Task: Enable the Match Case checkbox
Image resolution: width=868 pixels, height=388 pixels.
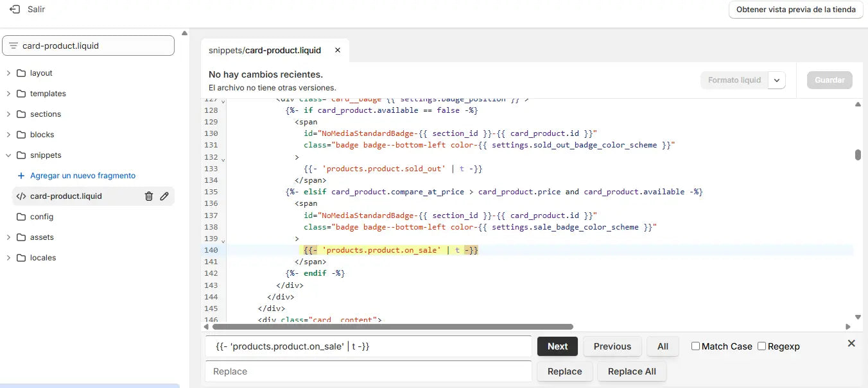Action: (x=695, y=346)
